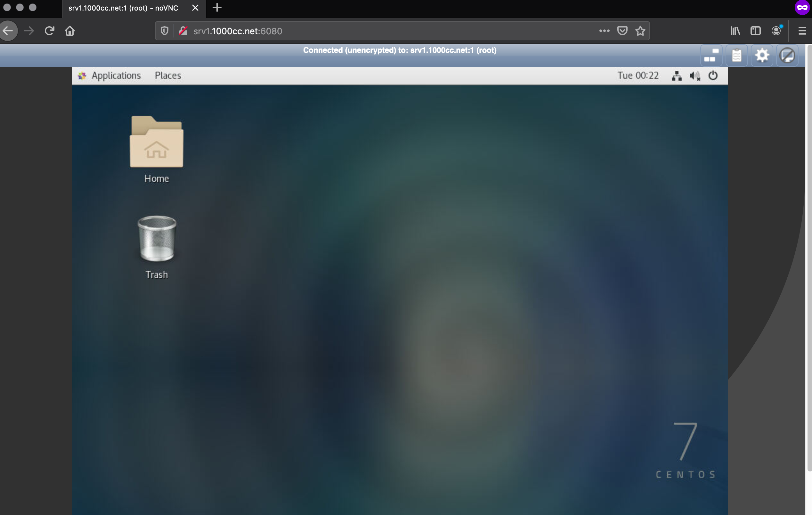Open the Firefox Library icon
Image resolution: width=812 pixels, height=515 pixels.
pyautogui.click(x=735, y=31)
